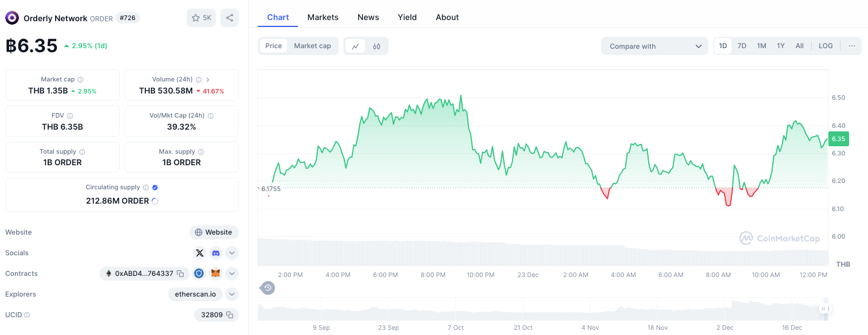Click info icon next to Market cap
Viewport: 868px width, 335px height.
[x=80, y=80]
